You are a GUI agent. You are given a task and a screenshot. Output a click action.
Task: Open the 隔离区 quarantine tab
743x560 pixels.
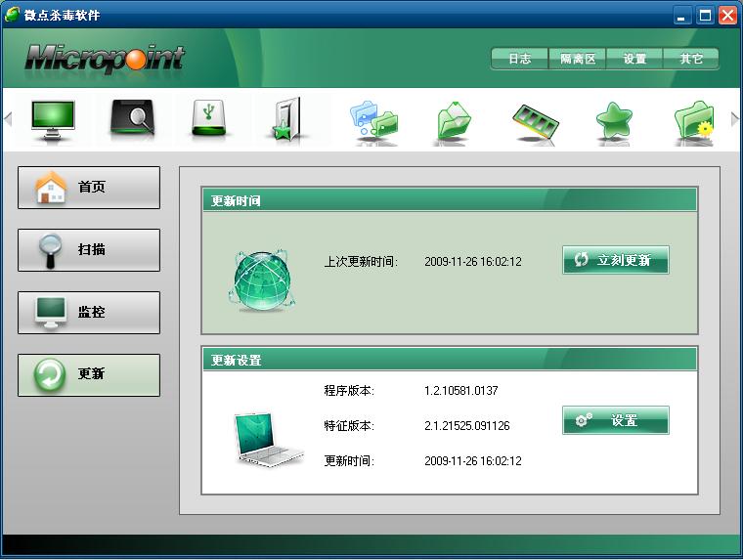[x=578, y=59]
